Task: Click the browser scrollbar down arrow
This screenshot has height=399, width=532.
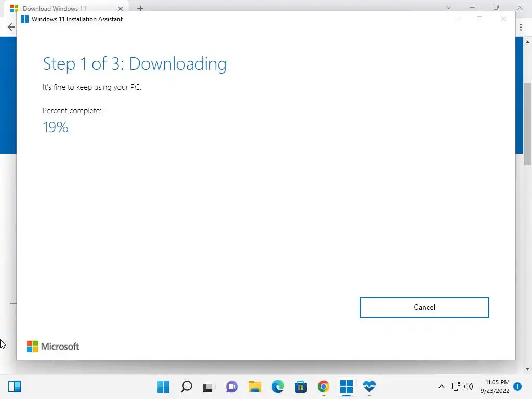Action: (527, 369)
